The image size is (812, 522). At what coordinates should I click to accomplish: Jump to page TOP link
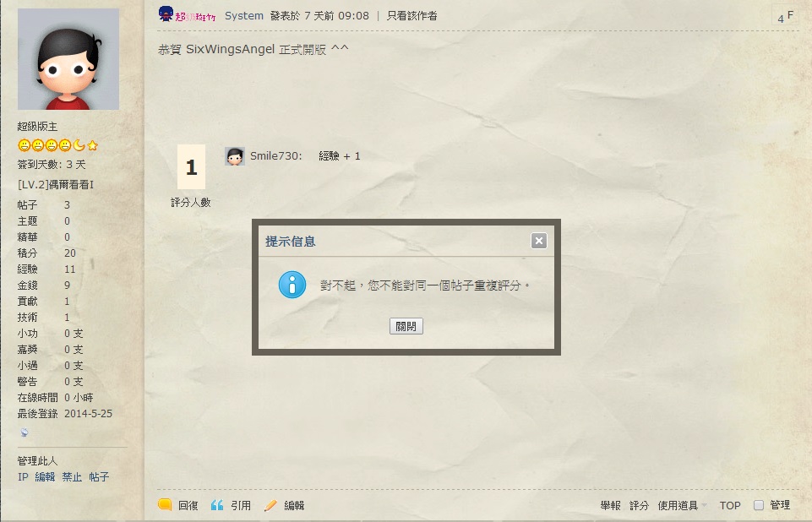(x=730, y=505)
